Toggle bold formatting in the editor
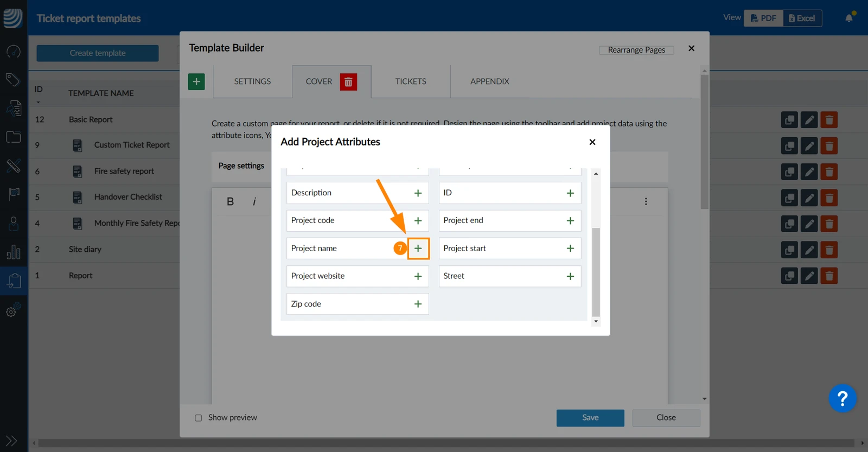Viewport: 868px width, 452px height. [x=230, y=201]
